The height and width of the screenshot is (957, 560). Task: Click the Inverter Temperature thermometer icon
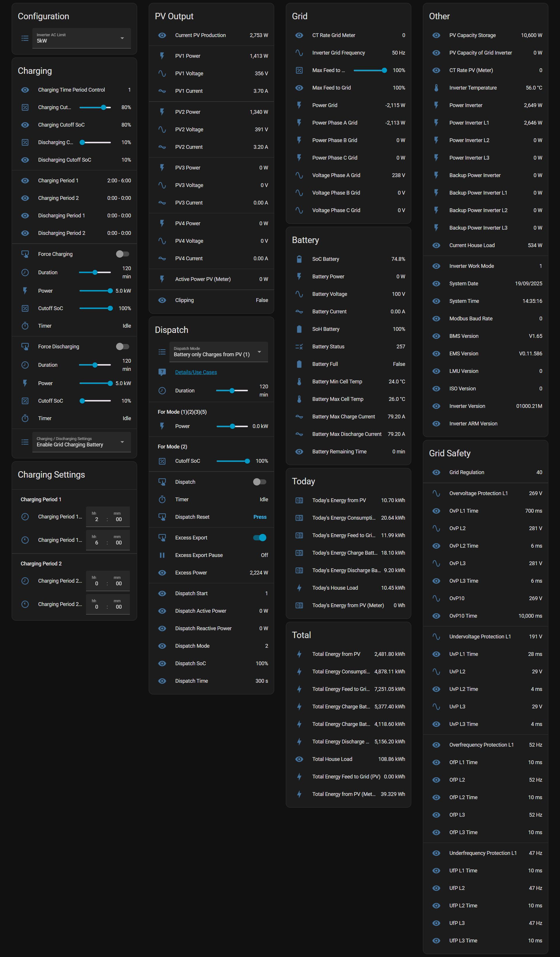[x=436, y=88]
